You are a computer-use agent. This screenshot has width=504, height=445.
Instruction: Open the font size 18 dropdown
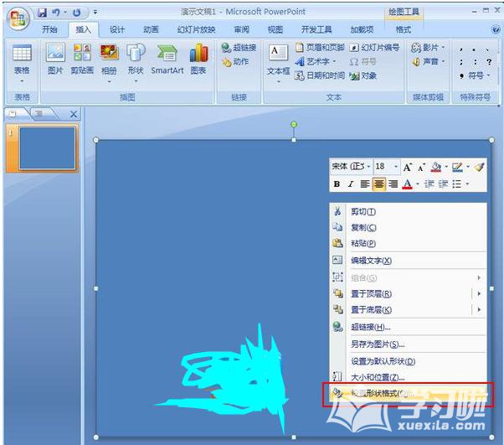pyautogui.click(x=394, y=167)
